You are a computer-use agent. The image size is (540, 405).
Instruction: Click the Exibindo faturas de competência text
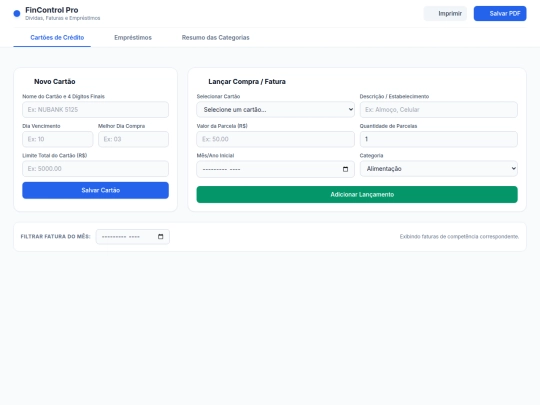459,237
